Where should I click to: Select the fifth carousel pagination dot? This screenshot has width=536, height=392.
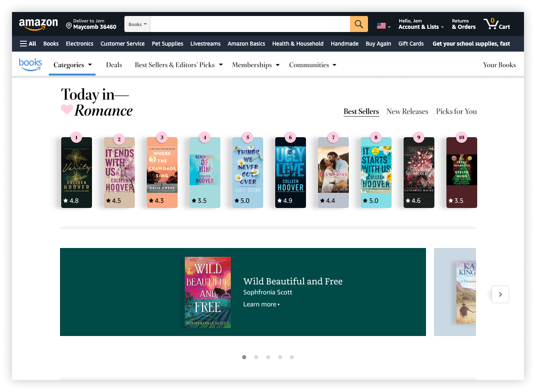coord(292,357)
